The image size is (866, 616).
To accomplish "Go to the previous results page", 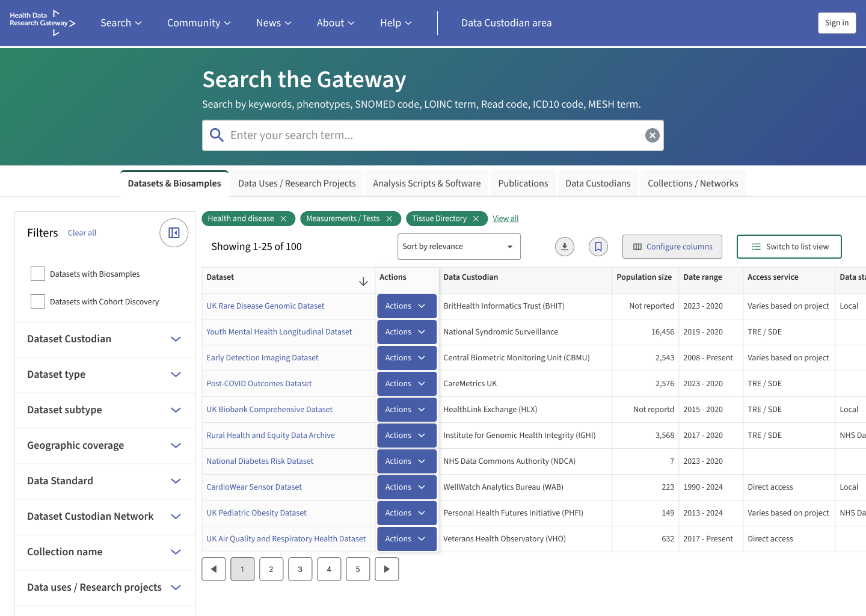I will (x=213, y=569).
